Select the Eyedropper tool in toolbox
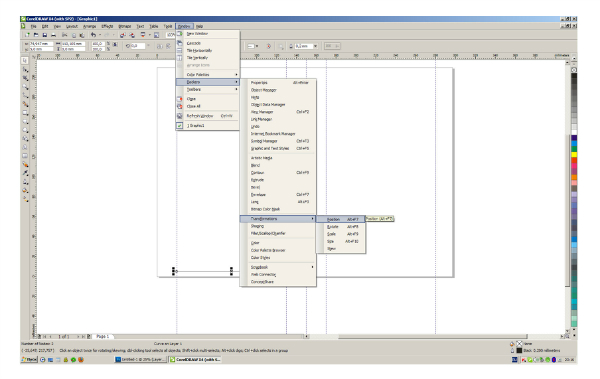 pyautogui.click(x=25, y=173)
